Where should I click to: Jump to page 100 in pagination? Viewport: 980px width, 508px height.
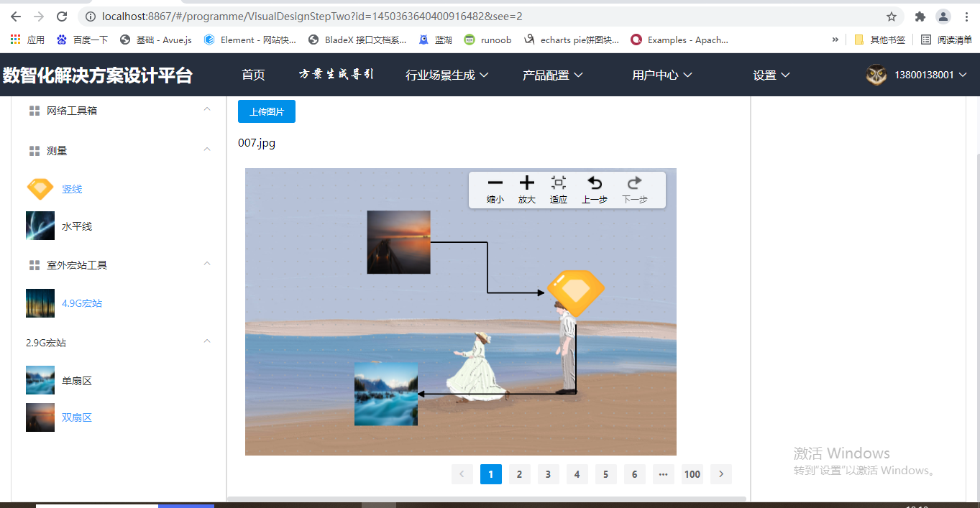[x=692, y=474]
